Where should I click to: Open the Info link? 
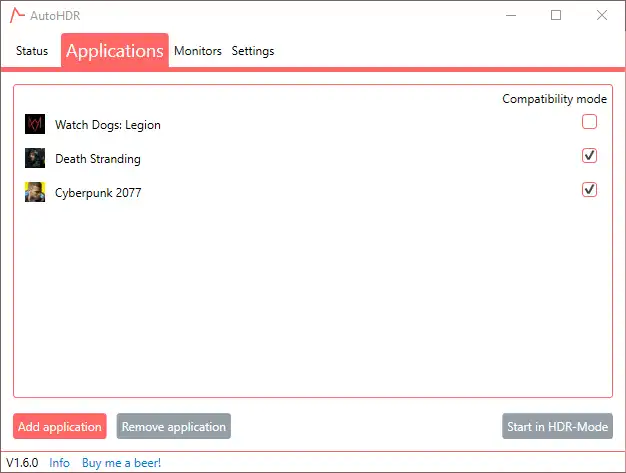coord(59,463)
